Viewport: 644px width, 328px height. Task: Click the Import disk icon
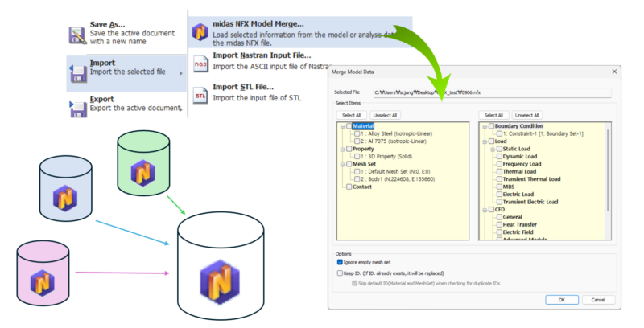(x=77, y=73)
